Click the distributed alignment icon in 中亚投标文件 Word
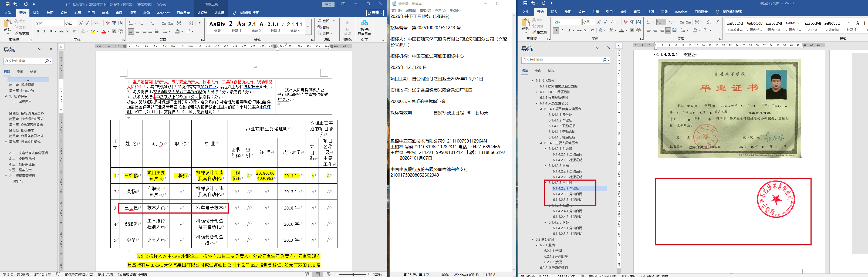 click(x=675, y=30)
